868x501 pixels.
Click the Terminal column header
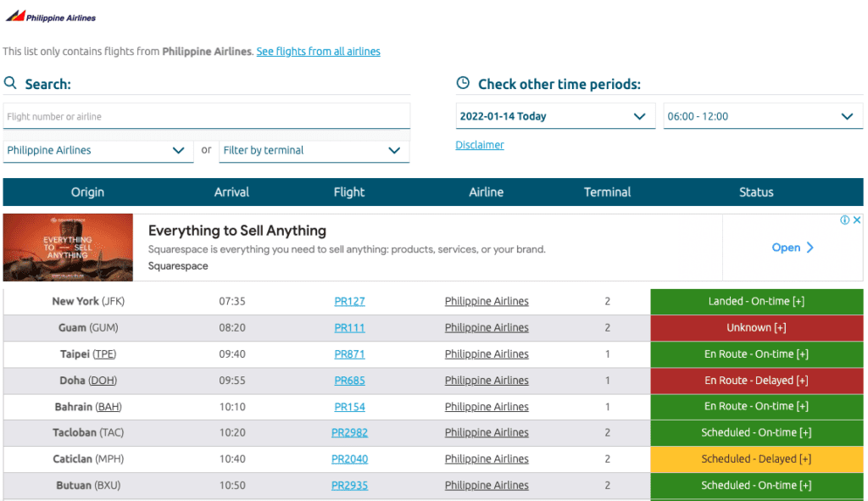pyautogui.click(x=607, y=192)
